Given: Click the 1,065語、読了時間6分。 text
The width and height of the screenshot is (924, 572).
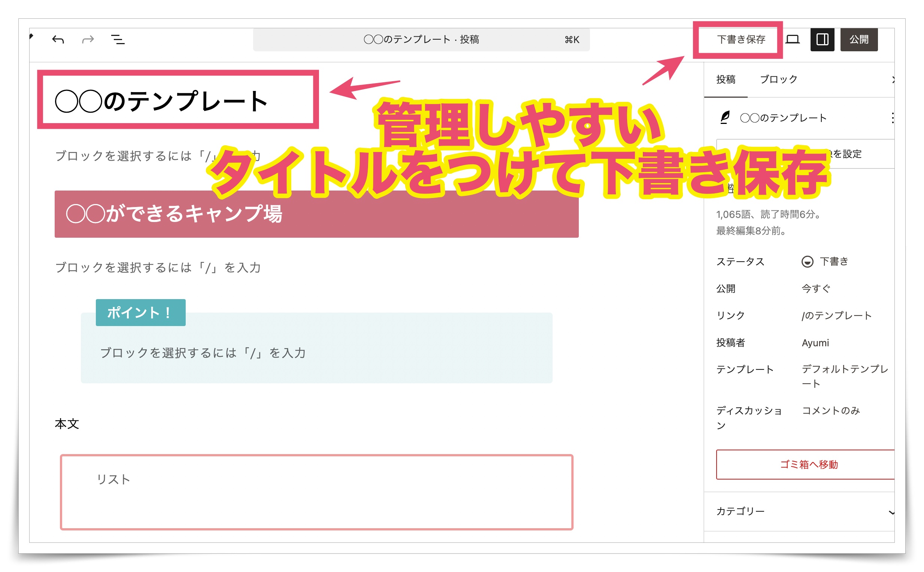Looking at the screenshot, I should [x=769, y=214].
